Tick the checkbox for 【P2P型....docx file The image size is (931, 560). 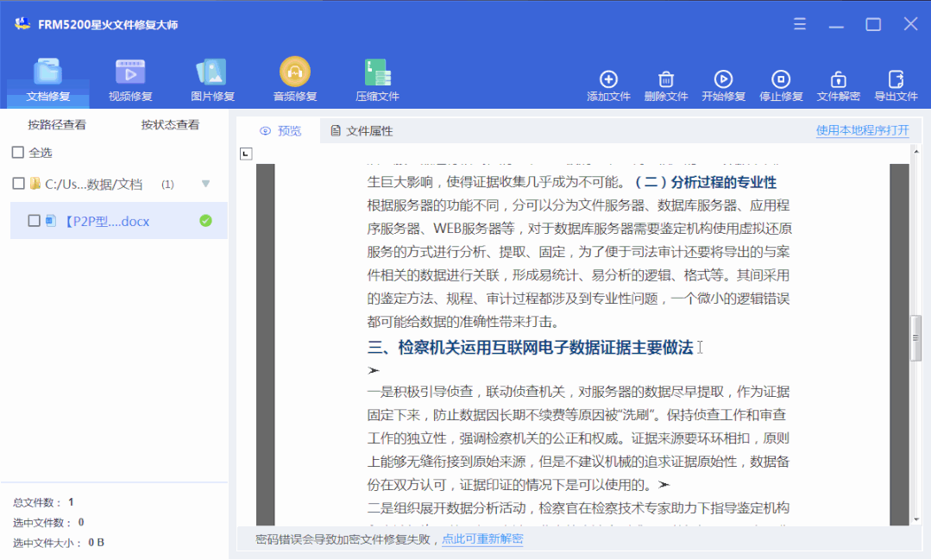[34, 221]
